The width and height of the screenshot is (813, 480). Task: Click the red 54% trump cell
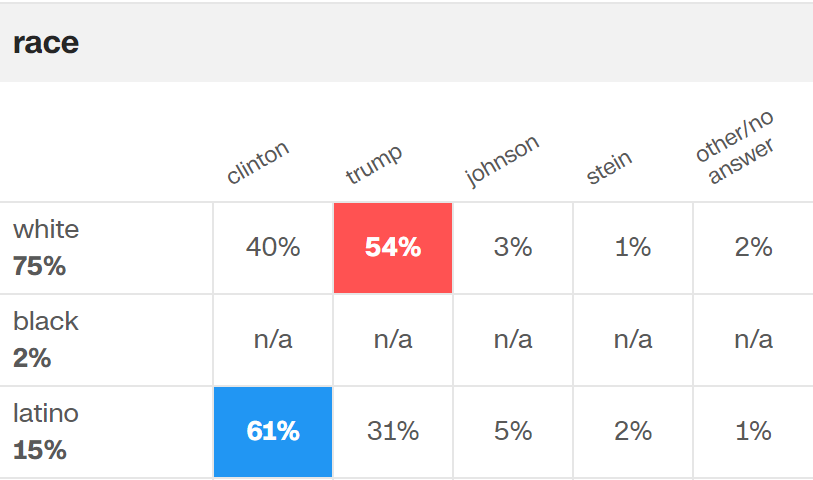click(393, 248)
